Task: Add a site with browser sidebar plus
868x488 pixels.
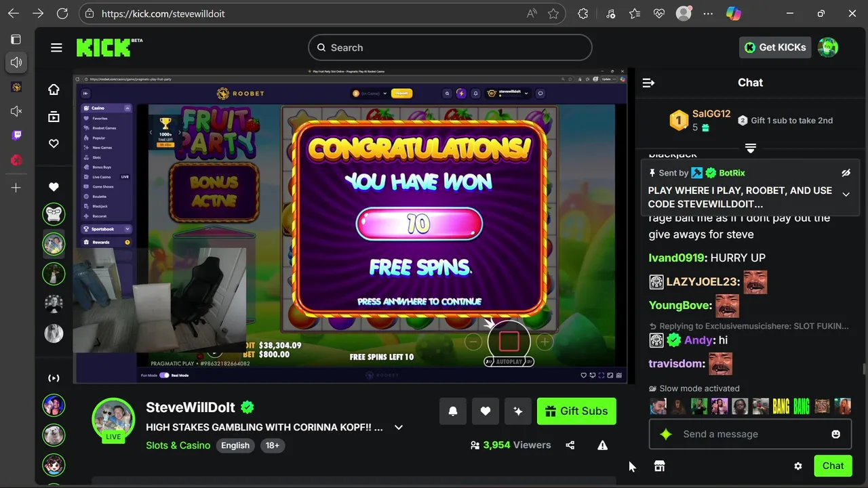Action: click(16, 188)
